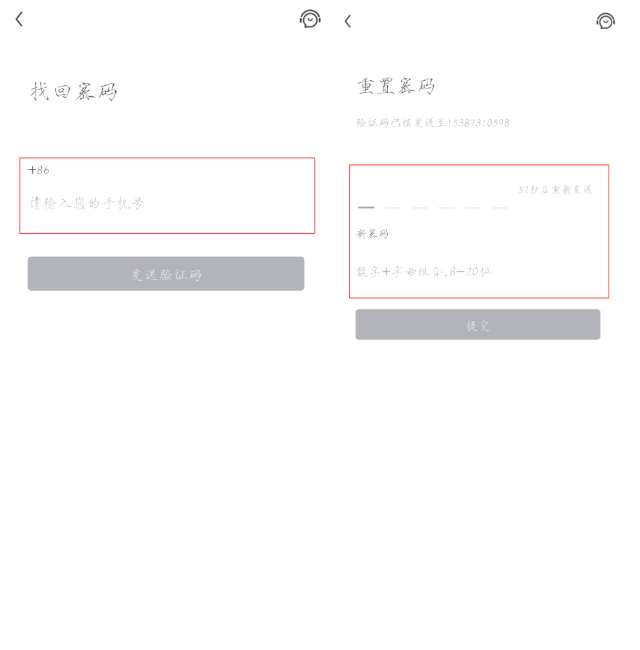Tap the 57秒后重新发送 resend countdown
The image size is (640, 650).
pos(555,190)
